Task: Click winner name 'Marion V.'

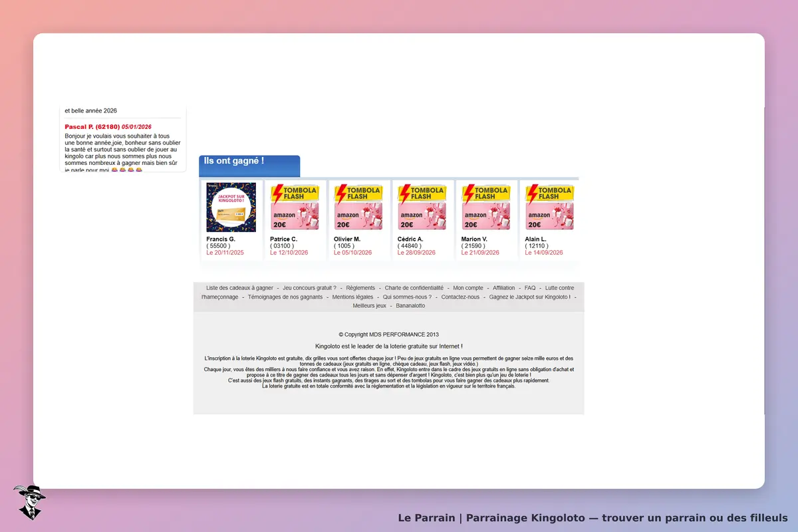Action: pos(474,239)
